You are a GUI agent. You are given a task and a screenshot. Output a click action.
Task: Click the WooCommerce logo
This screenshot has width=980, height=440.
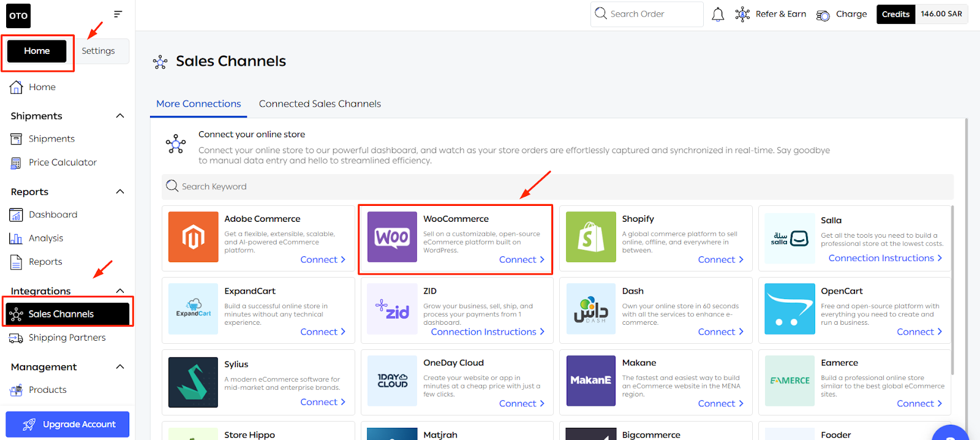(392, 237)
